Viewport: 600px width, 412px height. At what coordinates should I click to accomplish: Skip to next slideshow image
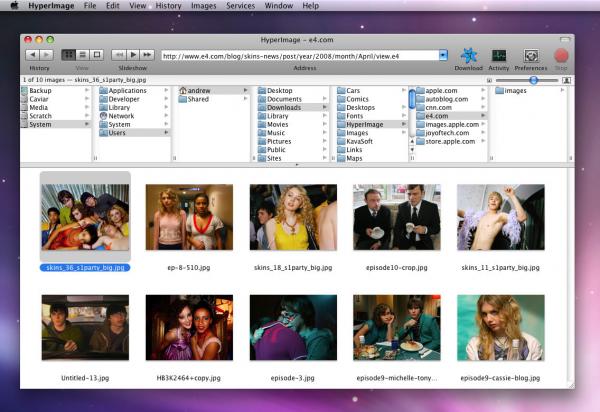coord(147,55)
